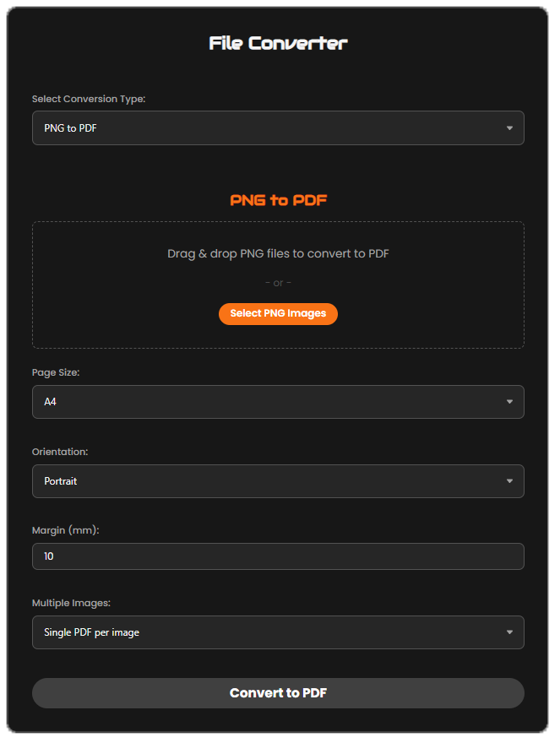Click the orange PNG to PDF heading

pyautogui.click(x=278, y=200)
